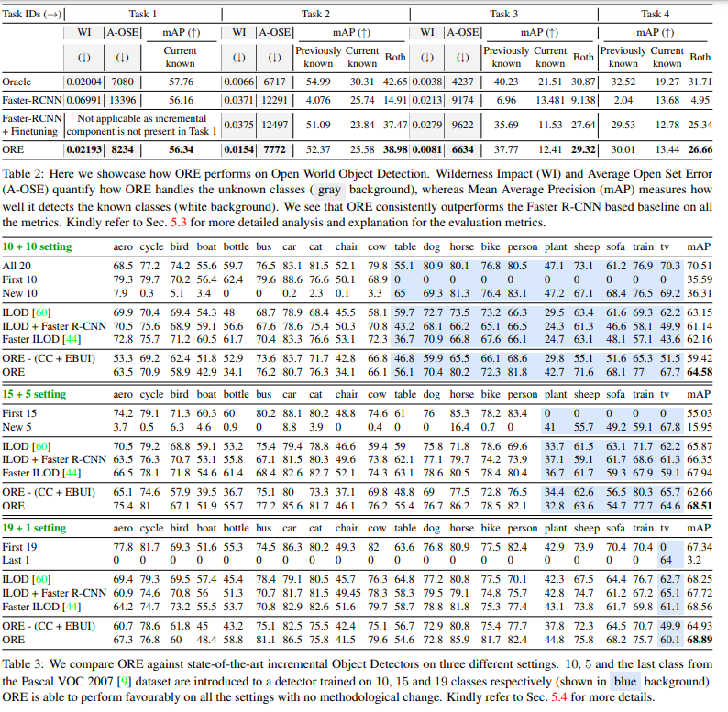
Task: Click the 'New 10' row label
Action: point(19,294)
